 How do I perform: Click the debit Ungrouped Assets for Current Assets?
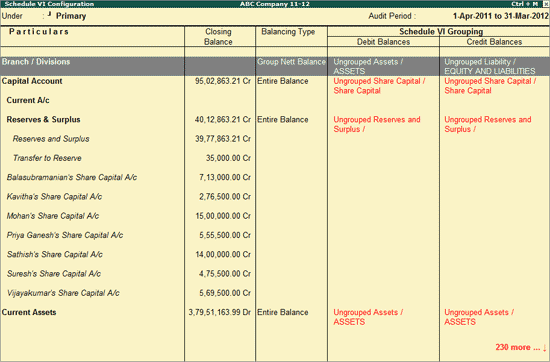368,317
